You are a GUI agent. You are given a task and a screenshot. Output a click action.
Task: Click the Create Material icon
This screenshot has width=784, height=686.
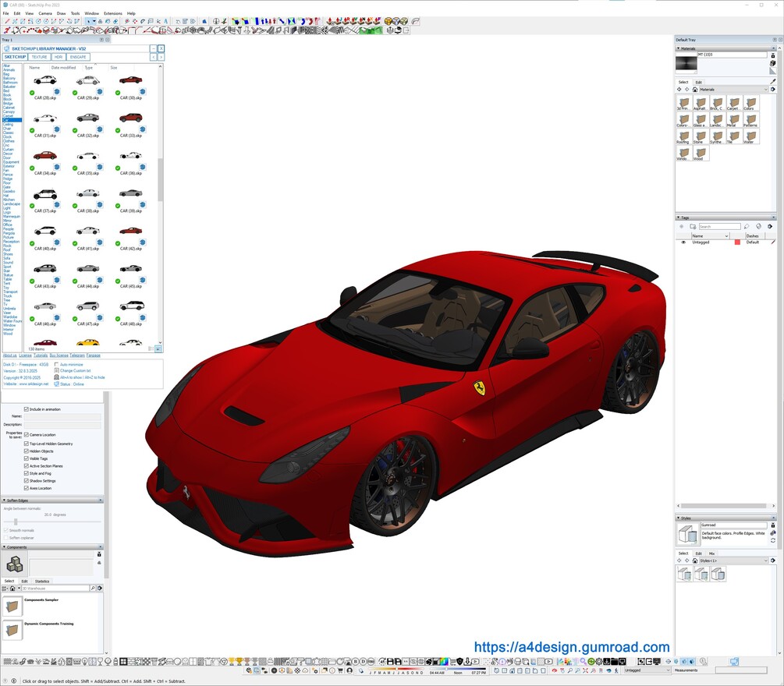click(x=773, y=63)
